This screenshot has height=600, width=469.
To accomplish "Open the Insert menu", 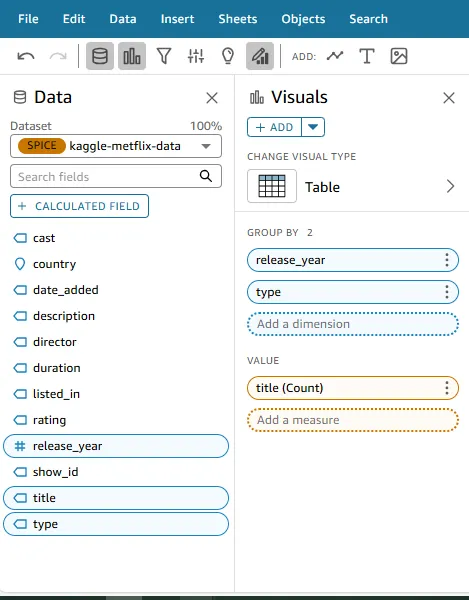I will [177, 19].
